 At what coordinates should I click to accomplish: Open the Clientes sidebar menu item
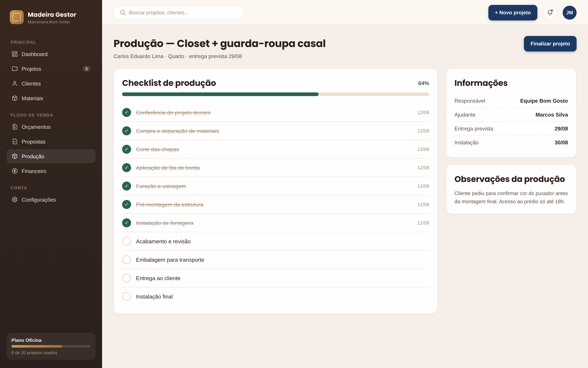(51, 83)
